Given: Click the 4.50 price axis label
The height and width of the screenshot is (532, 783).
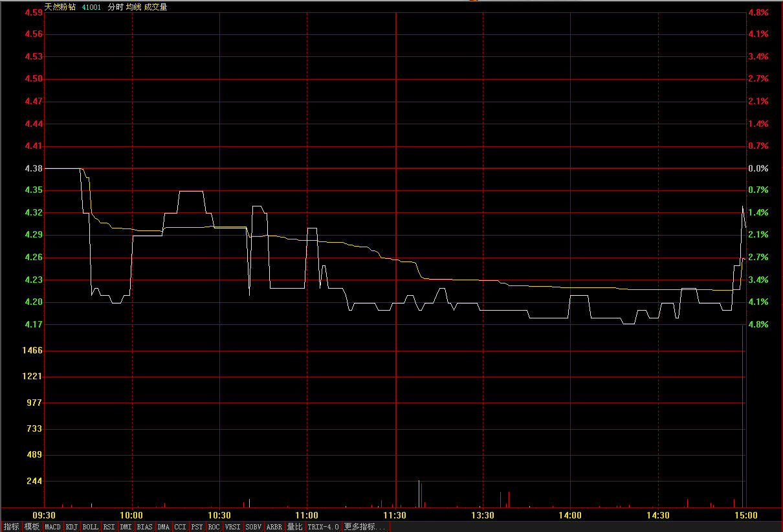Looking at the screenshot, I should point(34,79).
